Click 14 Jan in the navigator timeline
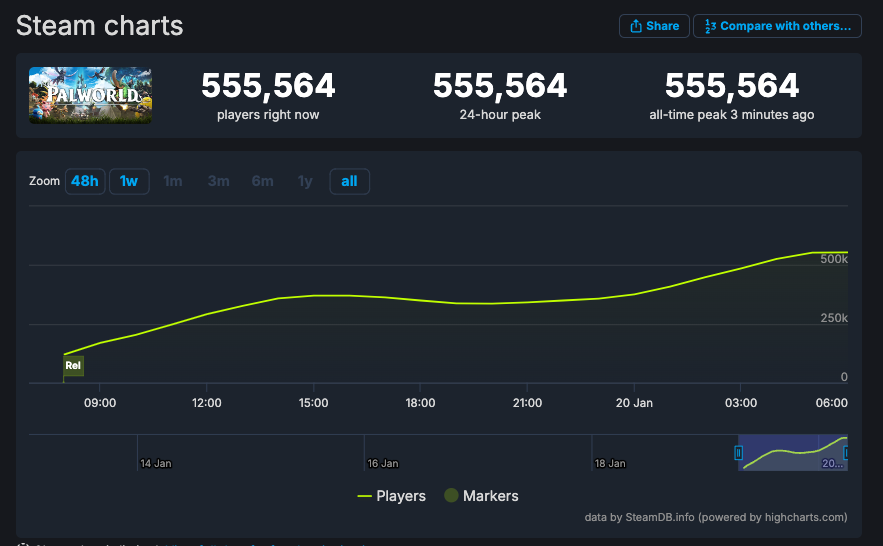 click(x=155, y=463)
